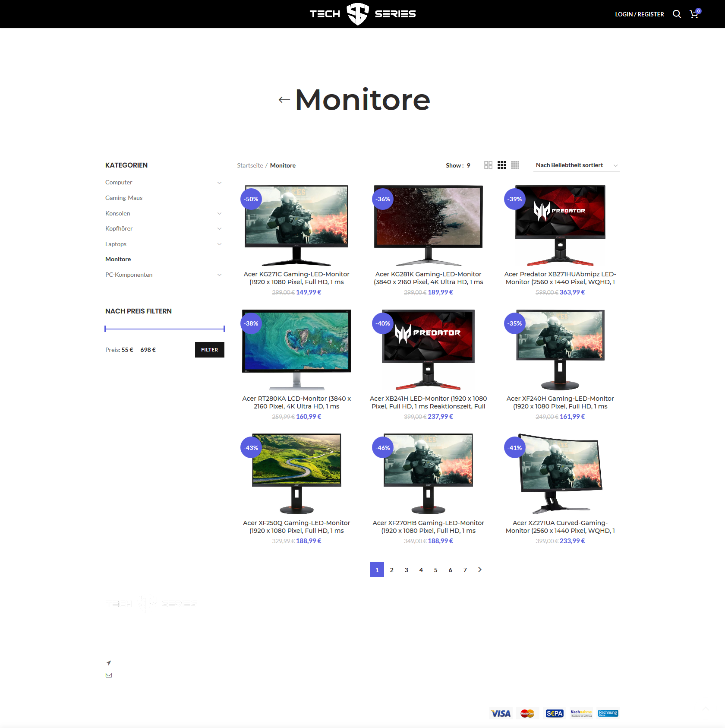Click LOGIN / REGISTER link
The height and width of the screenshot is (728, 725).
click(x=640, y=14)
